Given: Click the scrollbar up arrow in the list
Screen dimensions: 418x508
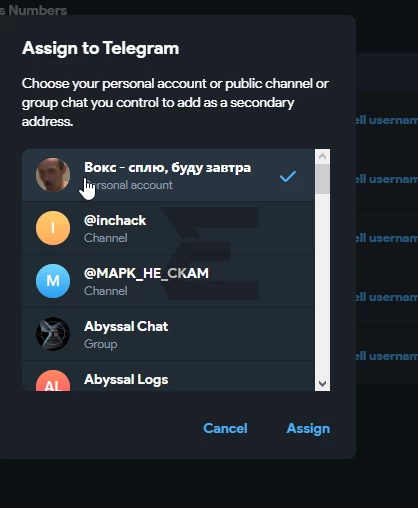Looking at the screenshot, I should (x=322, y=156).
